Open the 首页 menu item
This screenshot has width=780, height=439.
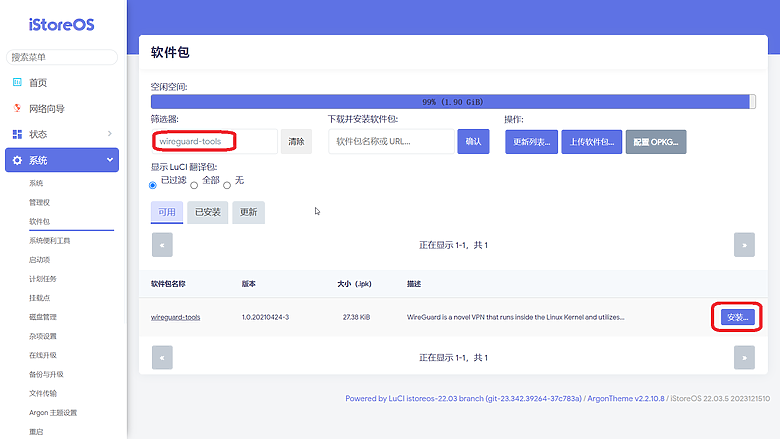tap(38, 83)
